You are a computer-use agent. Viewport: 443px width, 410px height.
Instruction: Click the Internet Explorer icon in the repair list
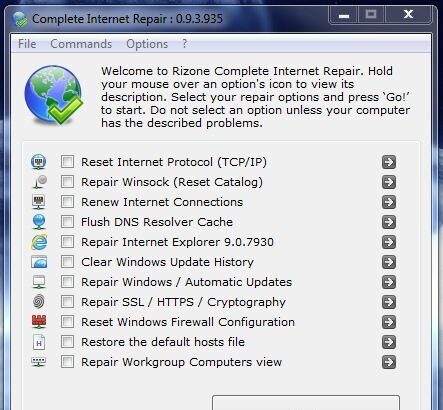click(39, 242)
